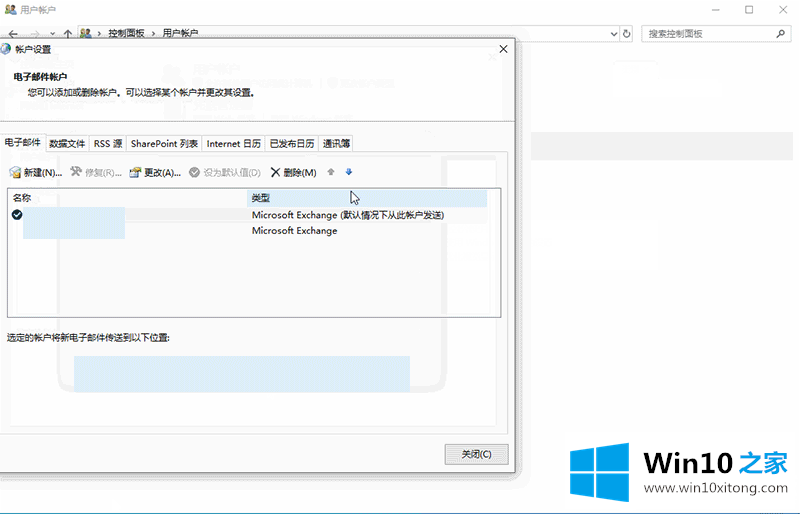This screenshot has width=800, height=514.
Task: Go up one level in Control Panel
Action: coord(67,34)
